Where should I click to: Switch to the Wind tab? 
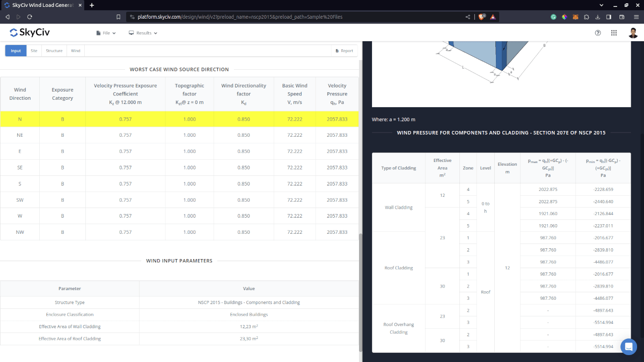75,50
